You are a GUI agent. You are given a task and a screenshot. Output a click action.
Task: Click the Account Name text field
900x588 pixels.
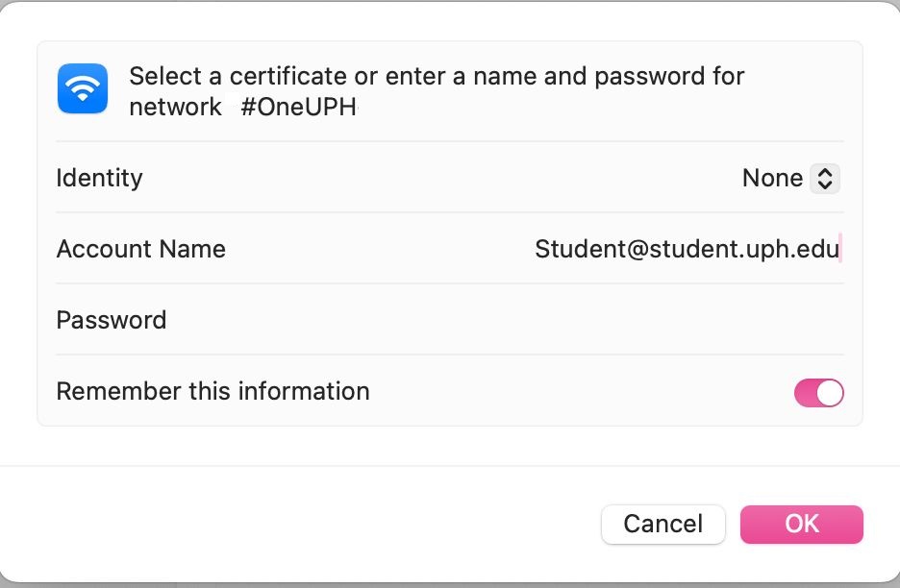point(687,249)
